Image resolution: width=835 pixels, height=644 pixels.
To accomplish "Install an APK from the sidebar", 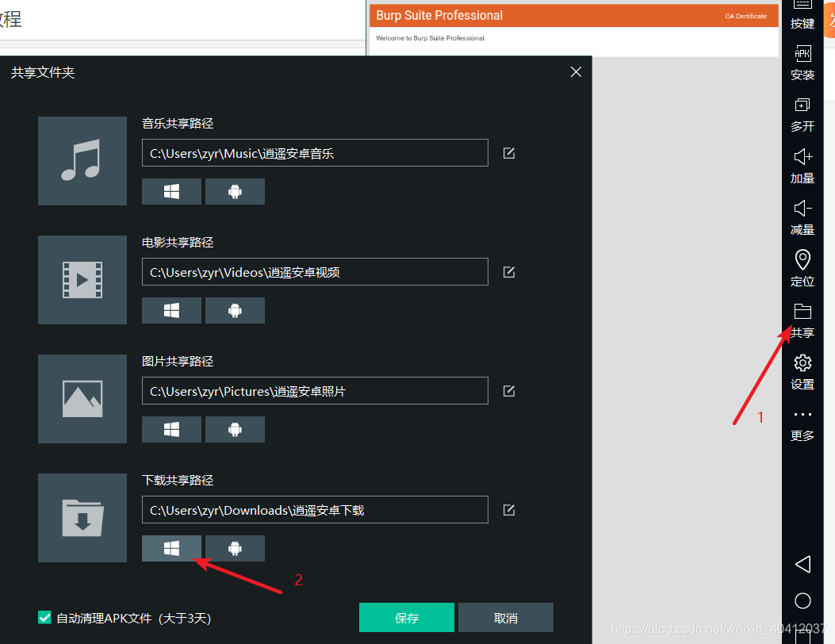I will tap(802, 63).
